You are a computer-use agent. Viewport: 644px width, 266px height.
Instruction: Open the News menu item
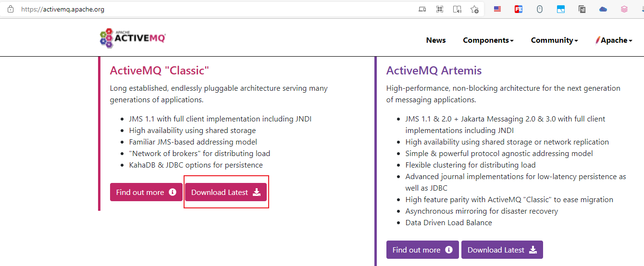pos(436,40)
